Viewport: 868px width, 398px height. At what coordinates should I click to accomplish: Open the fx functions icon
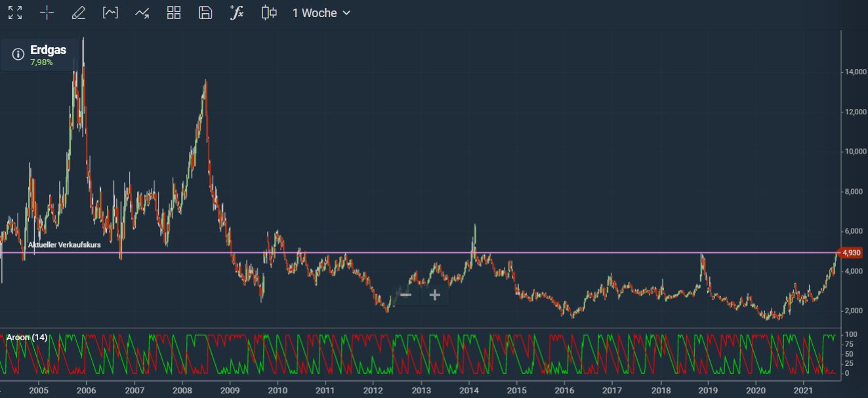pyautogui.click(x=236, y=12)
